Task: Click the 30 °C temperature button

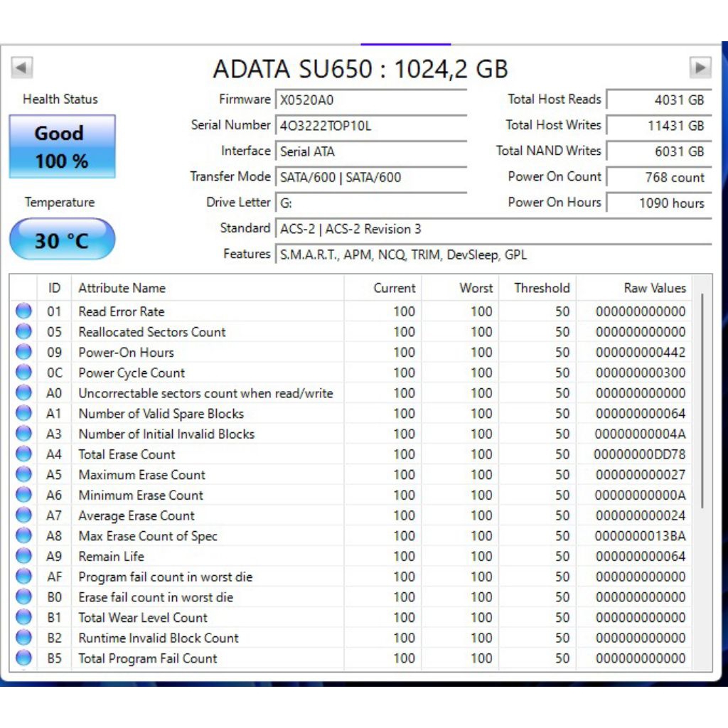Action: tap(61, 240)
